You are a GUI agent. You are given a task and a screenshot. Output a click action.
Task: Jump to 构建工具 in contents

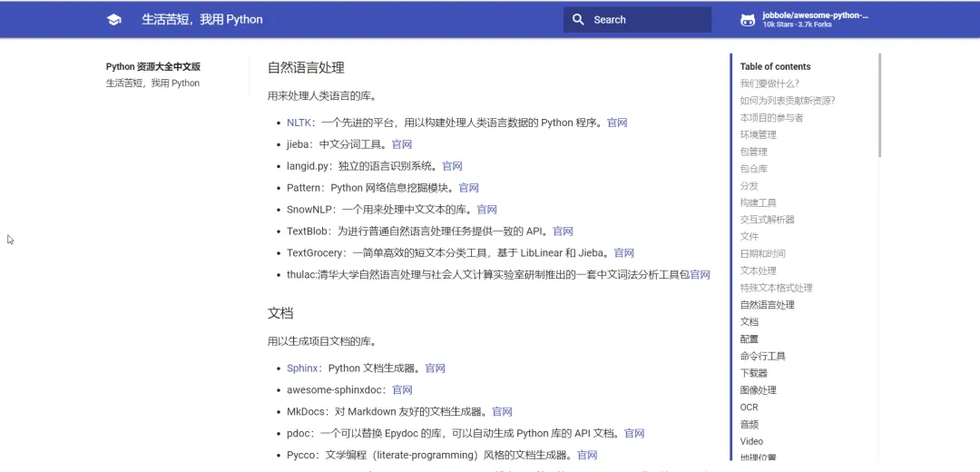pyautogui.click(x=758, y=202)
